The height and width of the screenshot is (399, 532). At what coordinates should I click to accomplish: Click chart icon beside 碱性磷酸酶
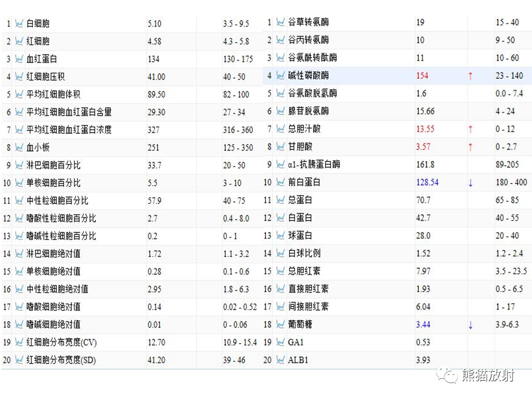click(280, 75)
